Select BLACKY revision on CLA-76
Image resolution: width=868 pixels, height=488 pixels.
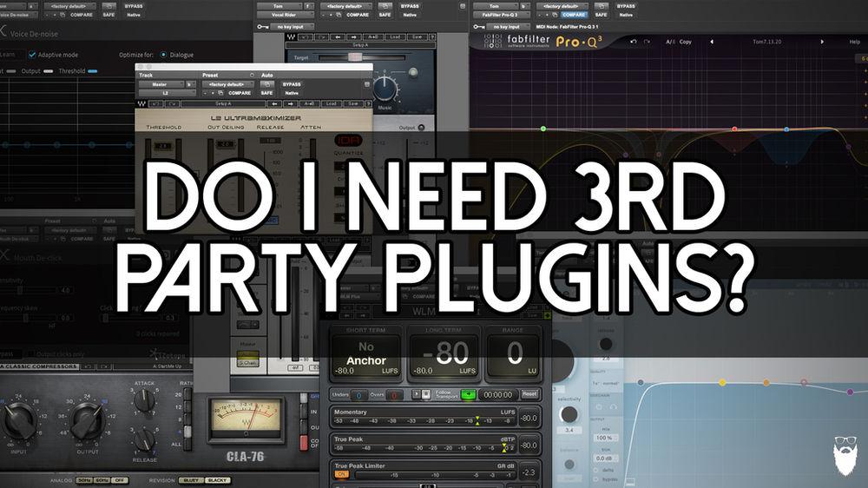[x=217, y=480]
